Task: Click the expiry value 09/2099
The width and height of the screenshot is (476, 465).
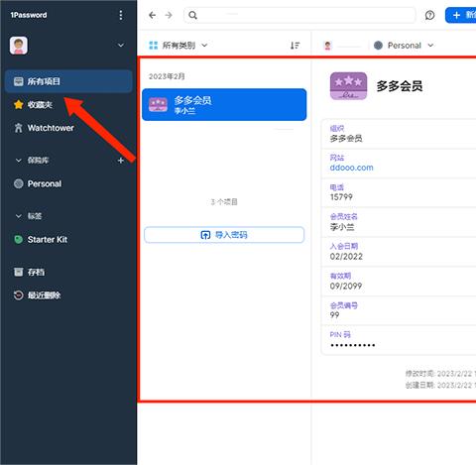Action: click(x=346, y=286)
